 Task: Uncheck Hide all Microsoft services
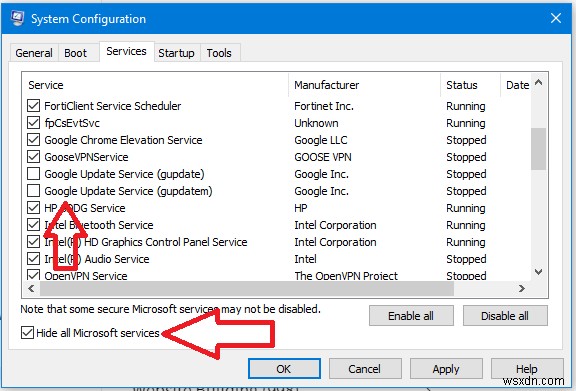tap(28, 333)
